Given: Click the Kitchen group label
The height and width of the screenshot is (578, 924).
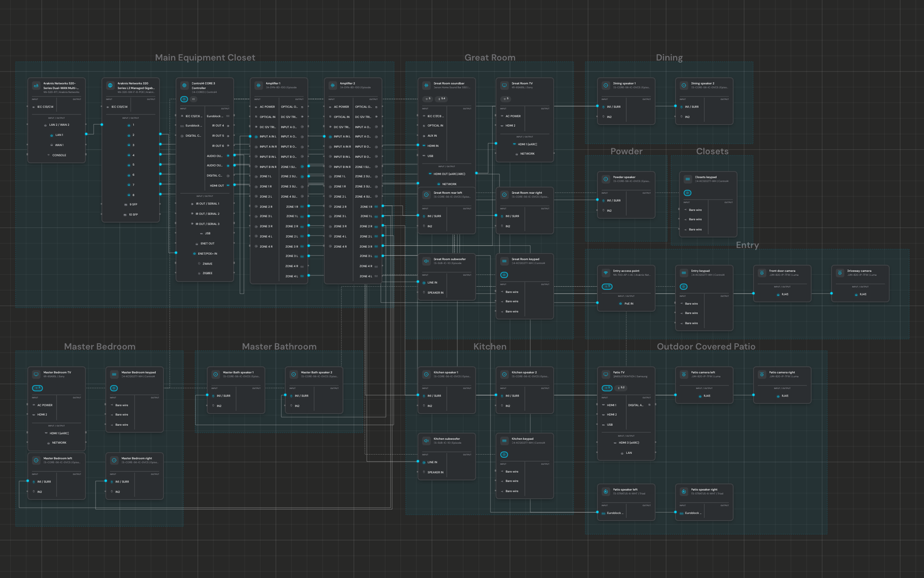Looking at the screenshot, I should [x=490, y=346].
